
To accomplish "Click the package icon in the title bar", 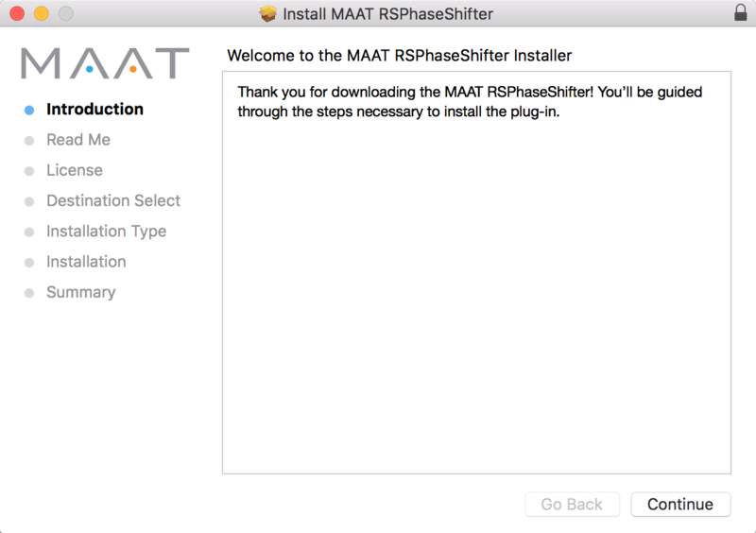I will pyautogui.click(x=268, y=14).
